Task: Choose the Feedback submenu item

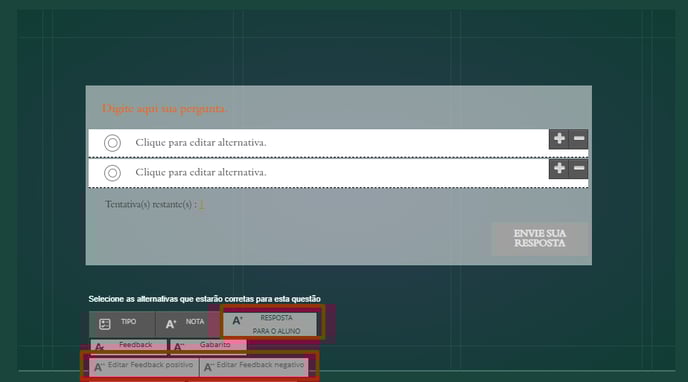Action: [x=129, y=346]
